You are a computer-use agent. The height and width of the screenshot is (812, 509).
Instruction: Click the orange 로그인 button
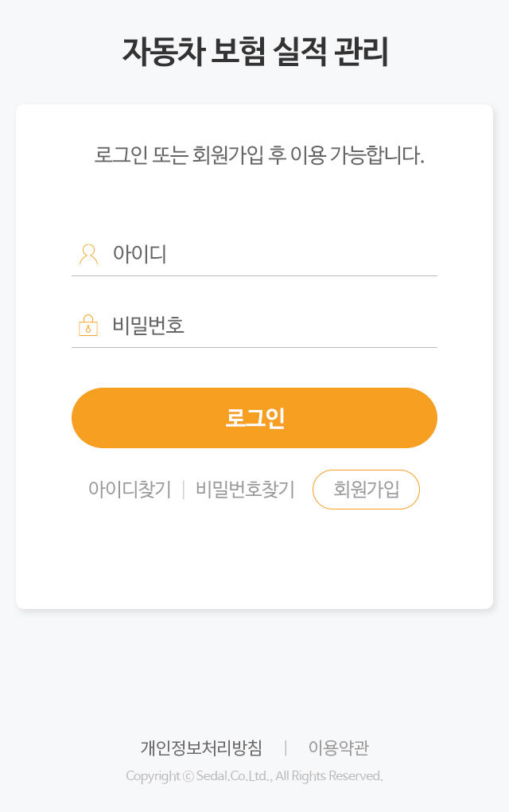254,418
